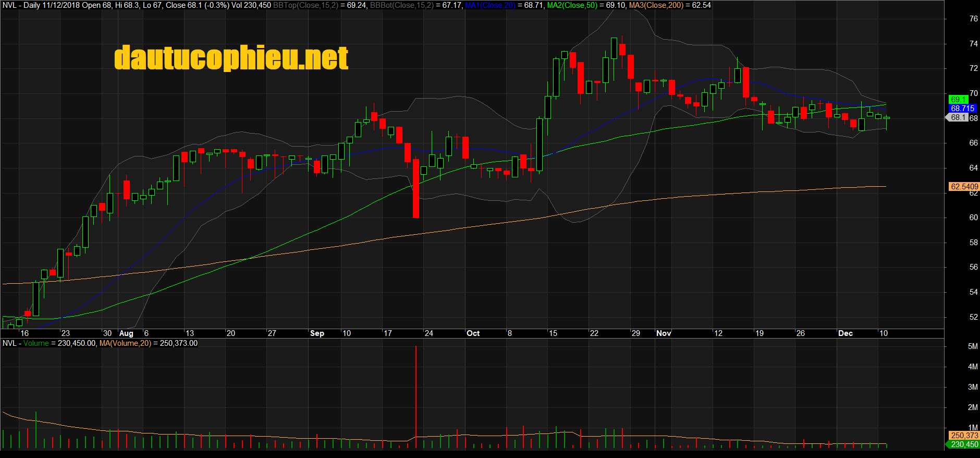980x458 pixels.
Task: Click the green Volume label in volume pane
Action: [x=36, y=343]
